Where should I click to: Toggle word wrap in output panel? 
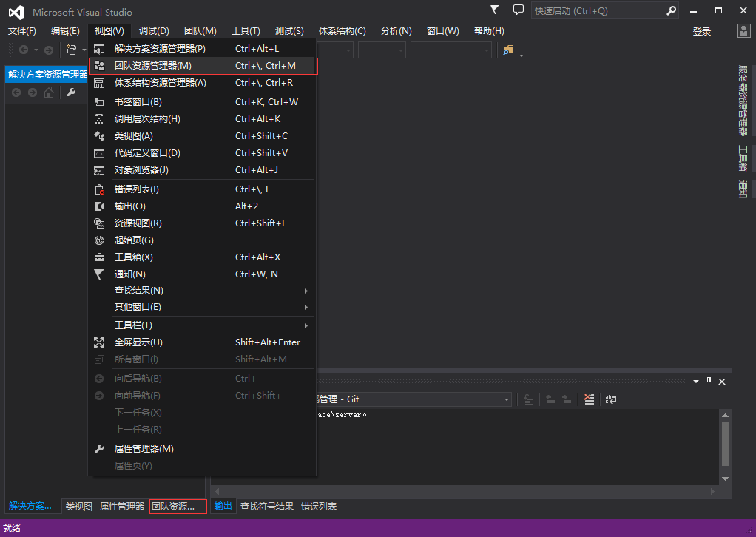(x=611, y=399)
